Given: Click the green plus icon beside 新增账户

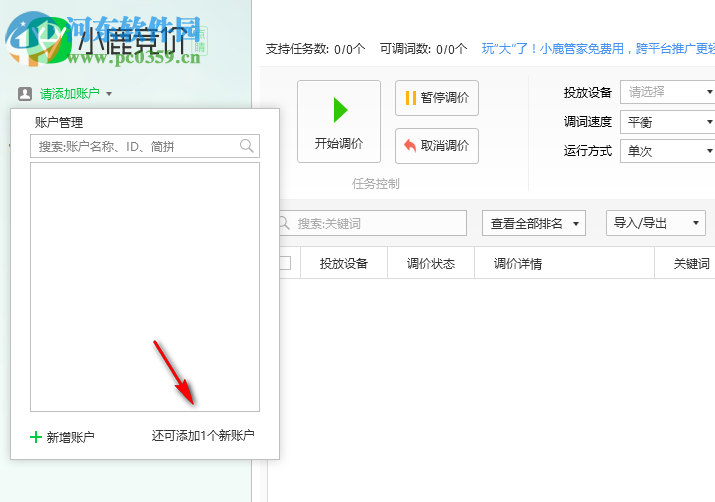Looking at the screenshot, I should [36, 437].
